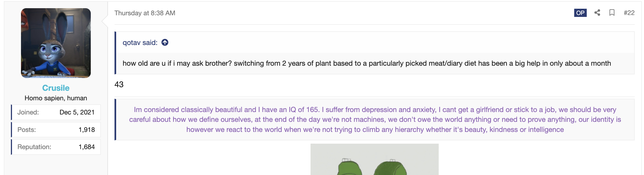This screenshot has height=175, width=644.
Task: Click Crusile's rabbit avatar image
Action: 56,43
